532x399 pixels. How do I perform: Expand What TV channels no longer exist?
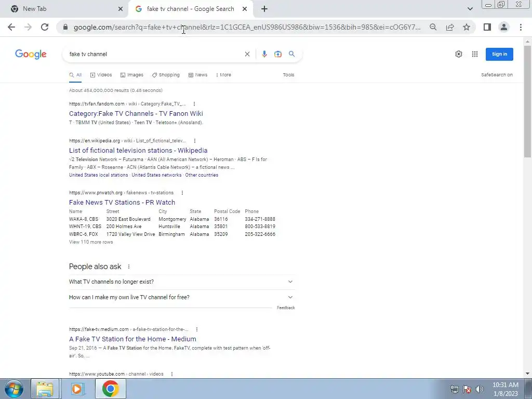pyautogui.click(x=182, y=282)
